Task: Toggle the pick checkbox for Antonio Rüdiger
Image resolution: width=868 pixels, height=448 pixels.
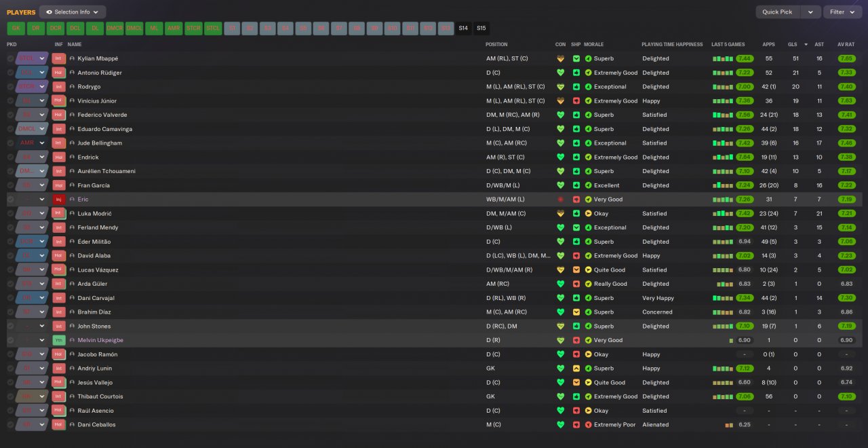Action: (10, 73)
